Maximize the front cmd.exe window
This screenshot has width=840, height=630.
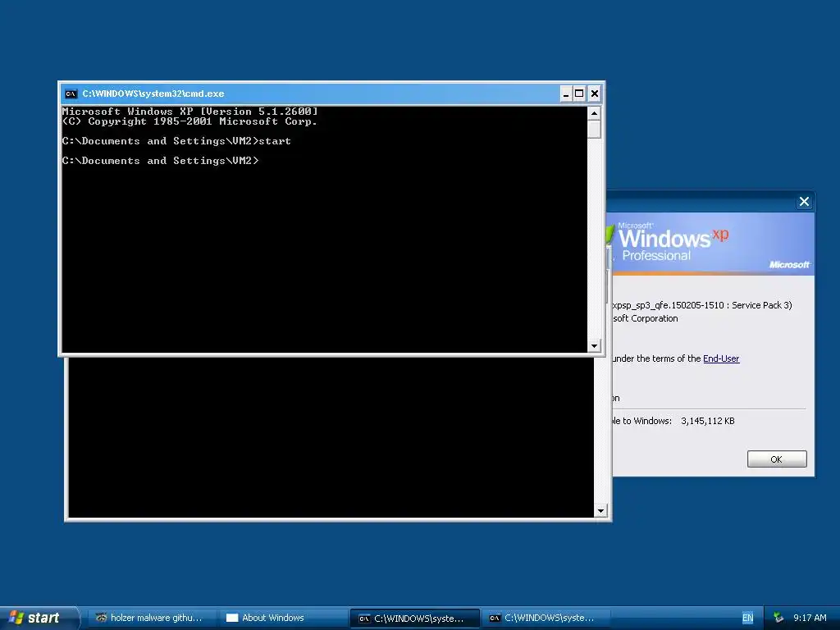(x=580, y=94)
